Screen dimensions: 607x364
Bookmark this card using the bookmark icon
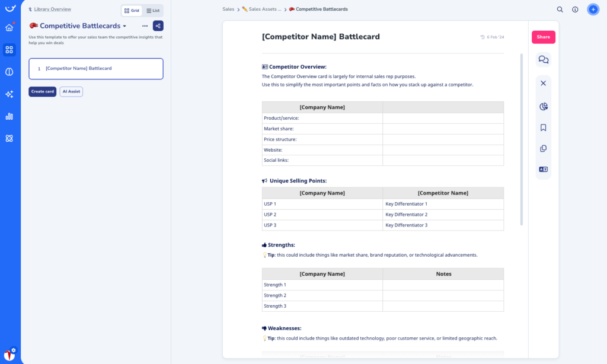click(543, 127)
